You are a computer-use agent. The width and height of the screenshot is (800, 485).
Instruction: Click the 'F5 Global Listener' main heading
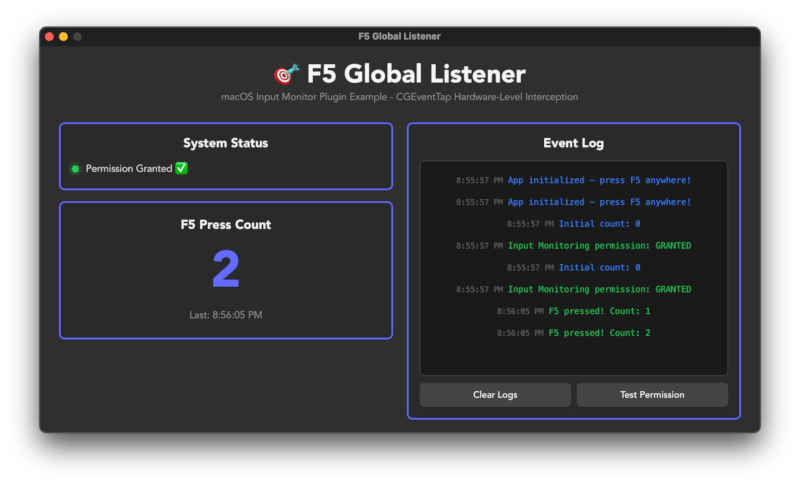pyautogui.click(x=416, y=74)
